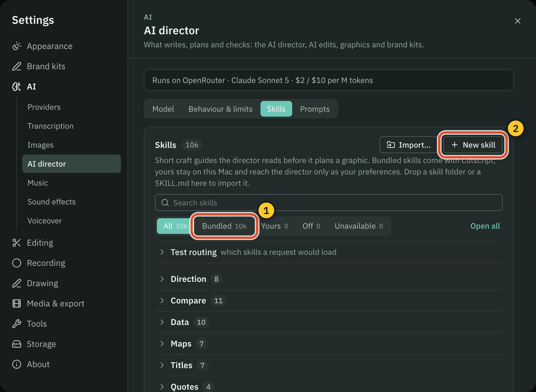Click the Editing scissors icon

16,243
